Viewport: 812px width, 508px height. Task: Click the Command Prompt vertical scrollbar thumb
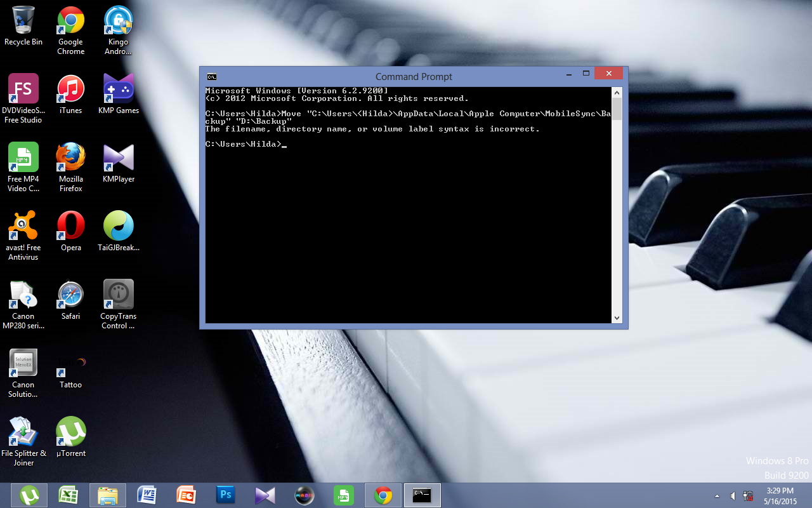(x=617, y=109)
